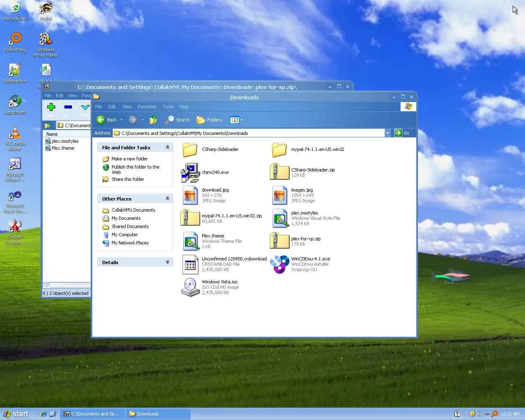
Task: Open the File menu in Downloads window
Action: [x=98, y=107]
